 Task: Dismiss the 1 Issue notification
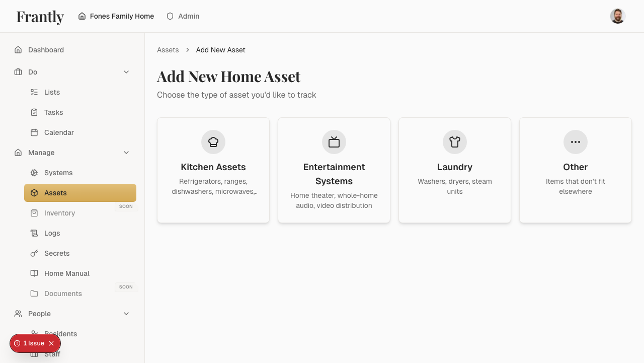(x=50, y=343)
